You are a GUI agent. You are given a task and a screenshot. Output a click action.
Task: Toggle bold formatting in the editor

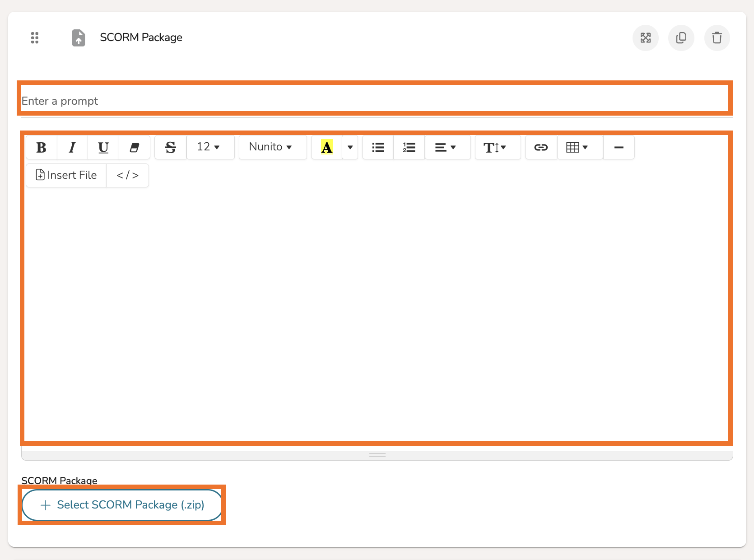(42, 147)
